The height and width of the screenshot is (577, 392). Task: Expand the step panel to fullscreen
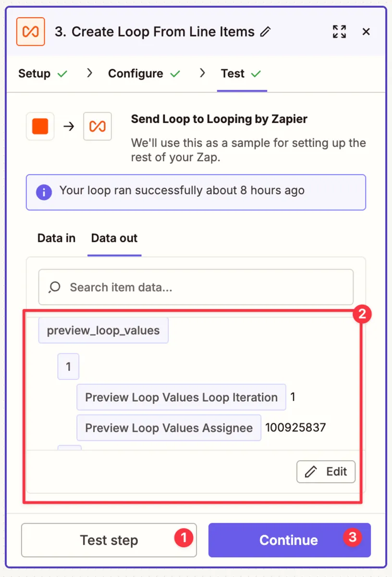pyautogui.click(x=339, y=32)
